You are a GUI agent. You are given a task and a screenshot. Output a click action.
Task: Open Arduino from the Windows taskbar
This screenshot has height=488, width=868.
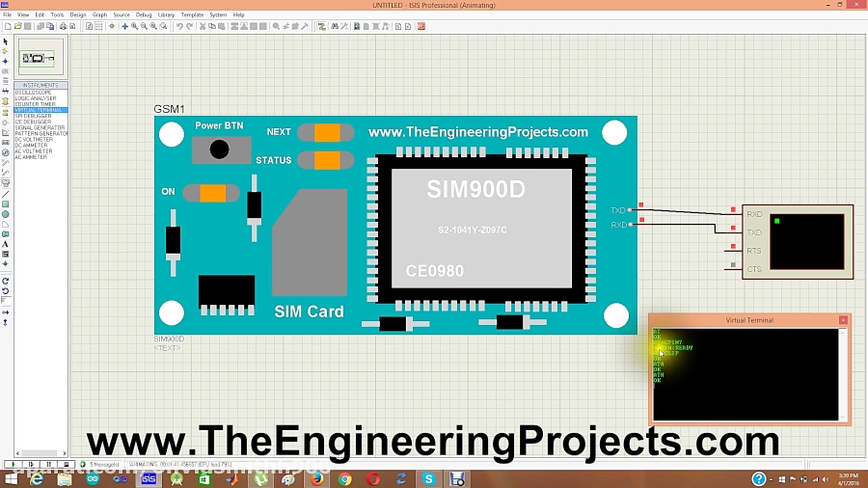point(93,478)
